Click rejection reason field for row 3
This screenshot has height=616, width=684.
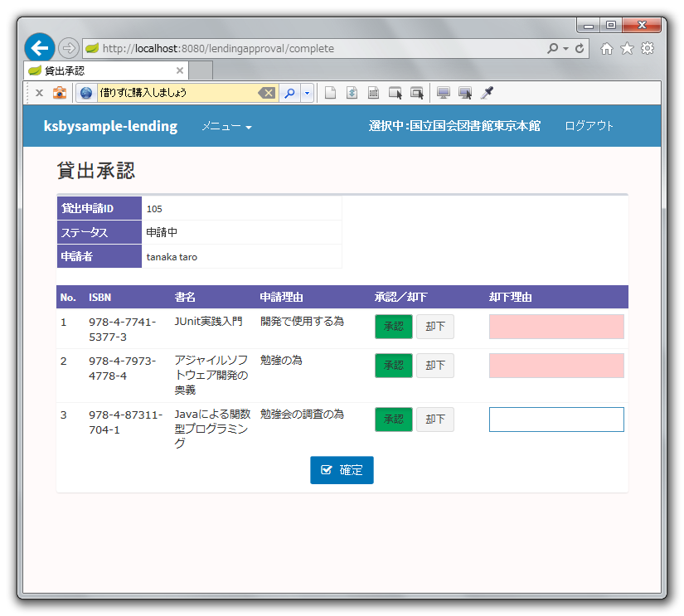556,420
